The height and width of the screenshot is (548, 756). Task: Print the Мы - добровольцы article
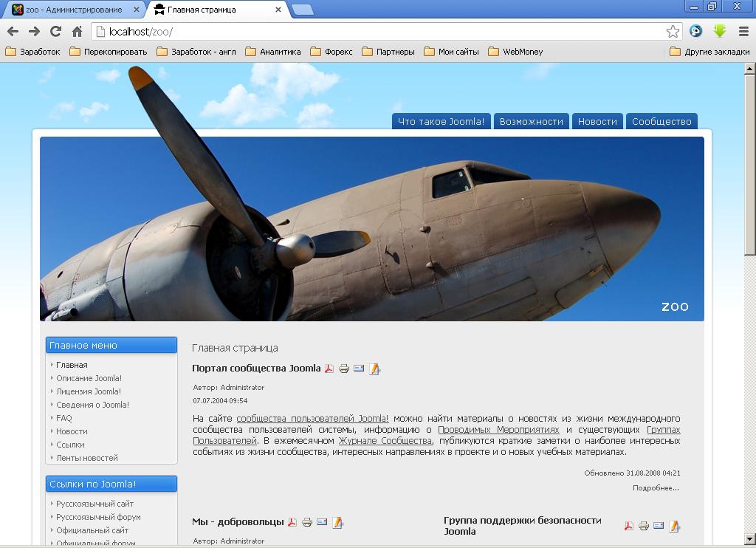[307, 522]
